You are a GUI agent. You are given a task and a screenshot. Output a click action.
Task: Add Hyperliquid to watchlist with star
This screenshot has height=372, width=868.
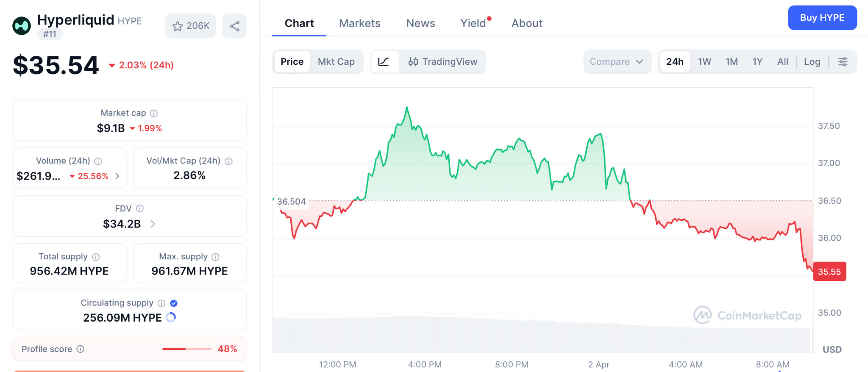point(191,26)
